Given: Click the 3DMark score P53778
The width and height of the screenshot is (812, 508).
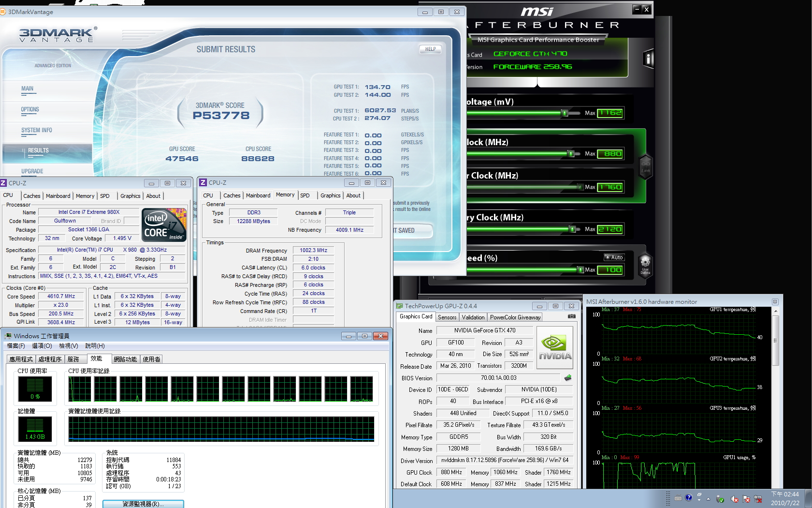Looking at the screenshot, I should pyautogui.click(x=221, y=115).
